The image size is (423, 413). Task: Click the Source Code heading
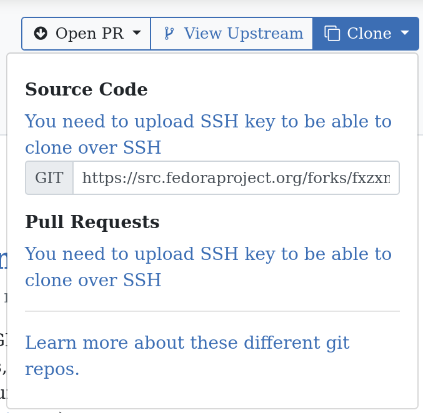pos(86,89)
